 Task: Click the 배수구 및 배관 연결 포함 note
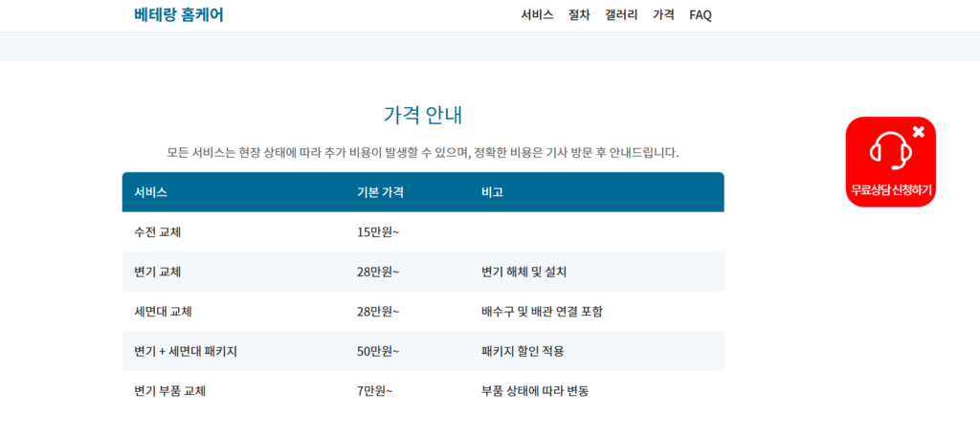tap(542, 312)
